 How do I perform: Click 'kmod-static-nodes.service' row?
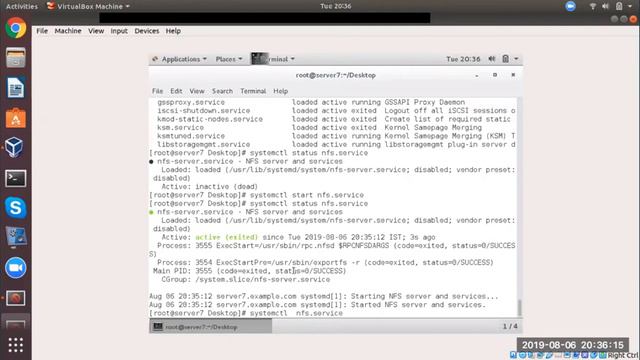[334, 119]
